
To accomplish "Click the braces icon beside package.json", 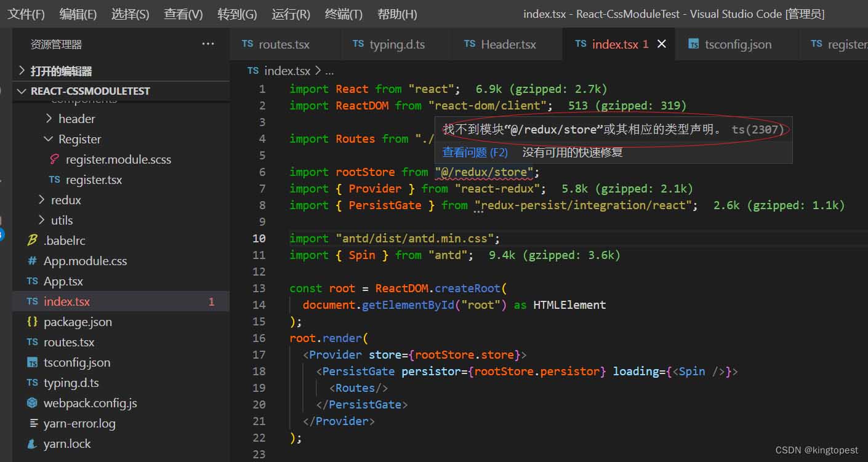I will (33, 322).
